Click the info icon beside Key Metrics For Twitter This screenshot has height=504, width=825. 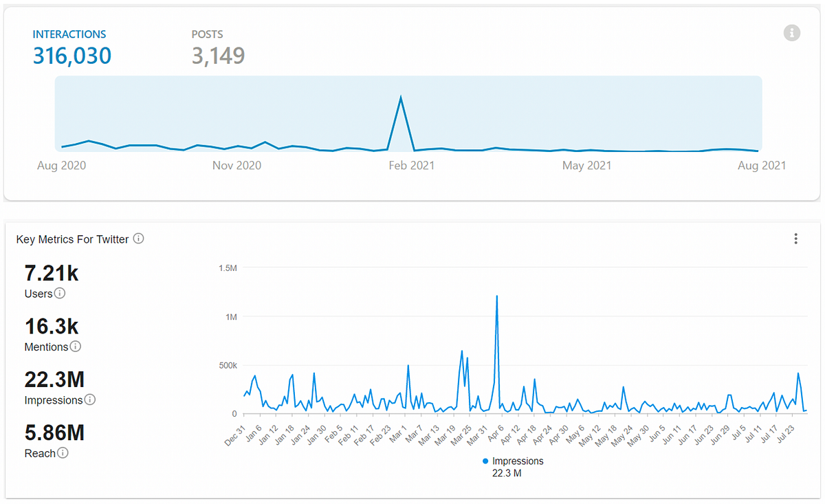click(x=138, y=239)
